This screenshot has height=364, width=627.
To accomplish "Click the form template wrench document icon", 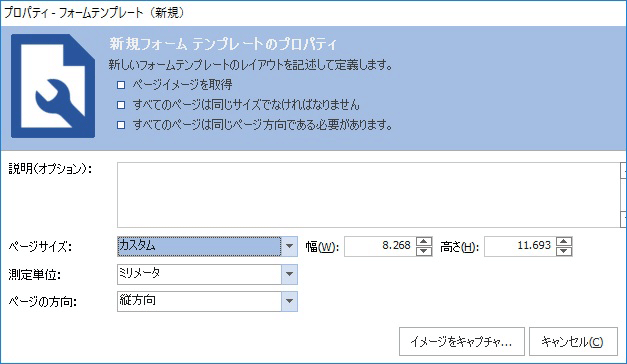I will pyautogui.click(x=53, y=86).
